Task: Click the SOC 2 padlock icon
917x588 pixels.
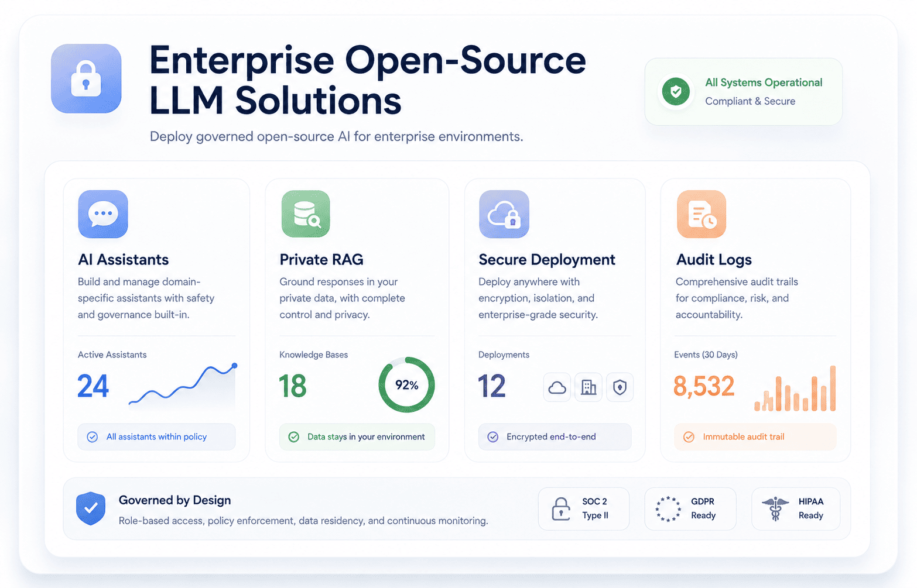Action: 561,509
